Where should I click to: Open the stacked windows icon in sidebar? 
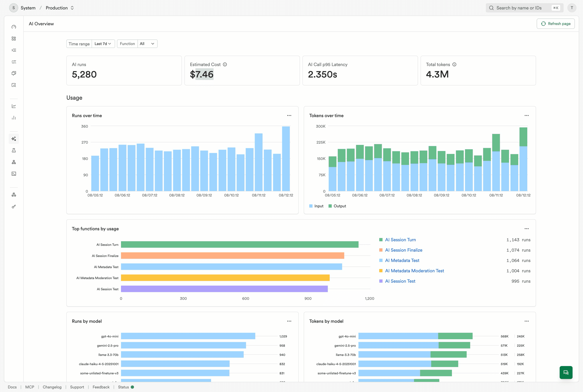tap(14, 73)
